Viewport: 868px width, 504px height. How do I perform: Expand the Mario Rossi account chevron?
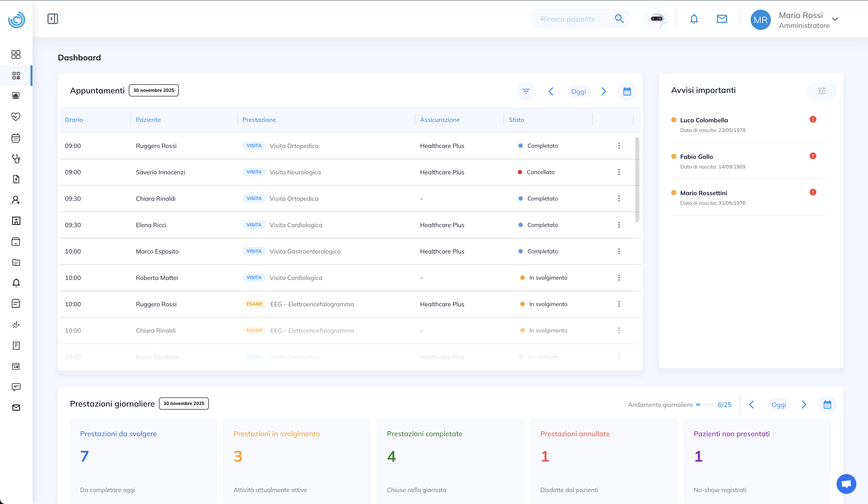[835, 20]
